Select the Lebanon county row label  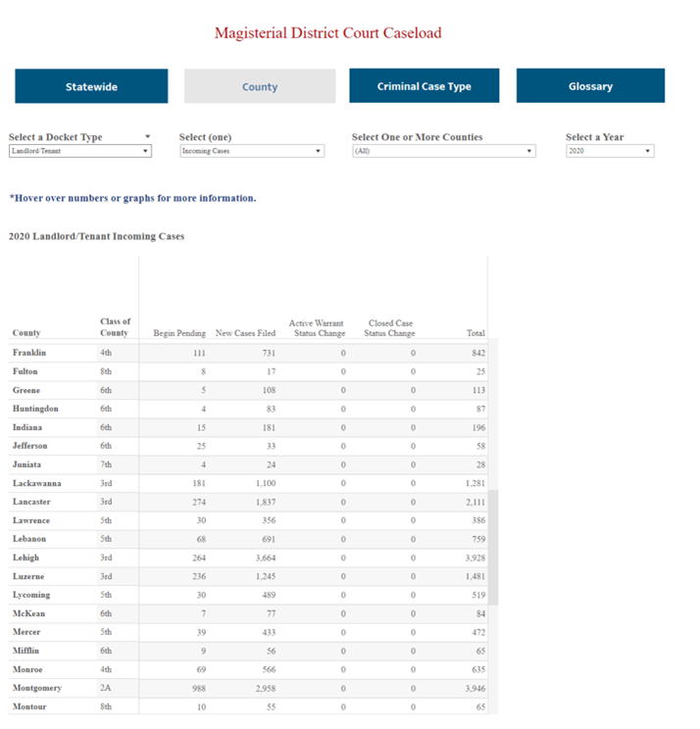tap(29, 539)
